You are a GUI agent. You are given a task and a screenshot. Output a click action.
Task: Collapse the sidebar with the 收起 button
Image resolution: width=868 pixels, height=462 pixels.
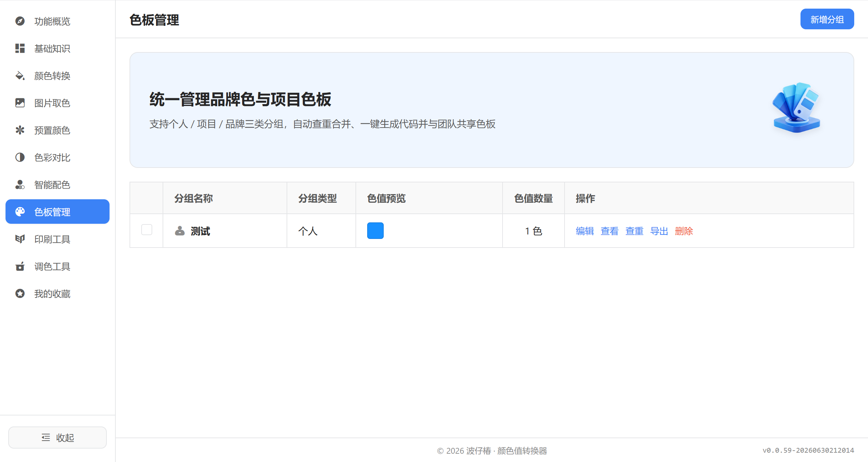click(58, 438)
